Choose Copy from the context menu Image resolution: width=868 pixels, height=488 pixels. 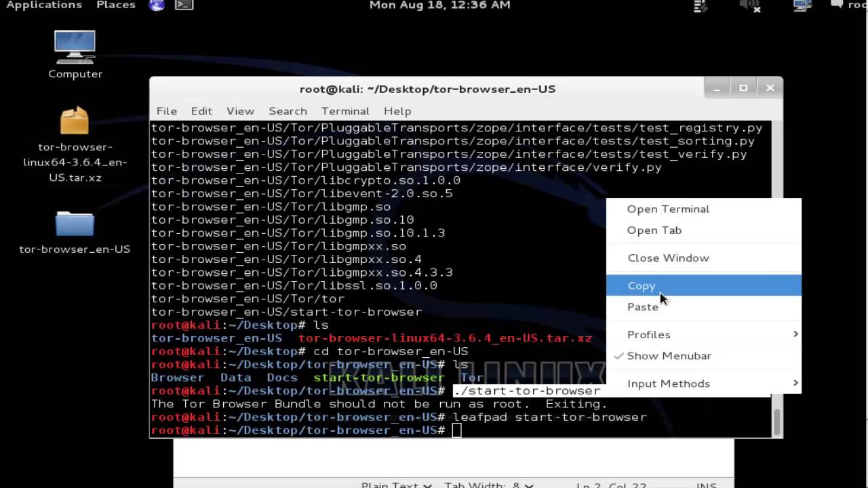[x=703, y=285]
